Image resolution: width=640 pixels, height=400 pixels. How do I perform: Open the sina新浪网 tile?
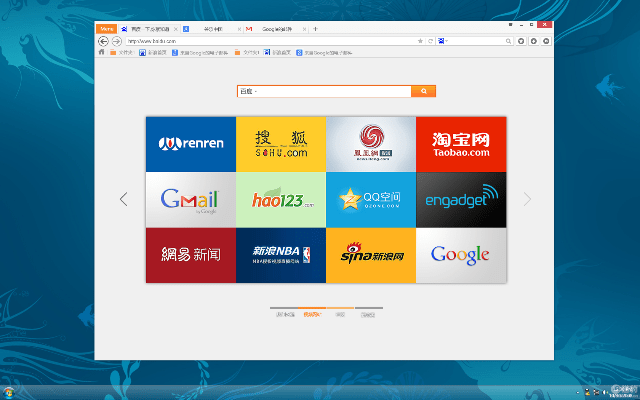[x=371, y=256]
